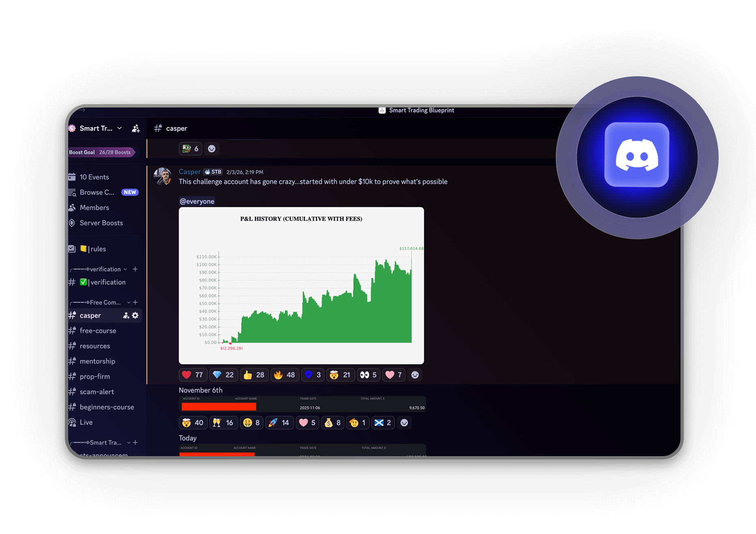Open the P&L History chart image
Screen dimensions: 756x534
coord(302,286)
